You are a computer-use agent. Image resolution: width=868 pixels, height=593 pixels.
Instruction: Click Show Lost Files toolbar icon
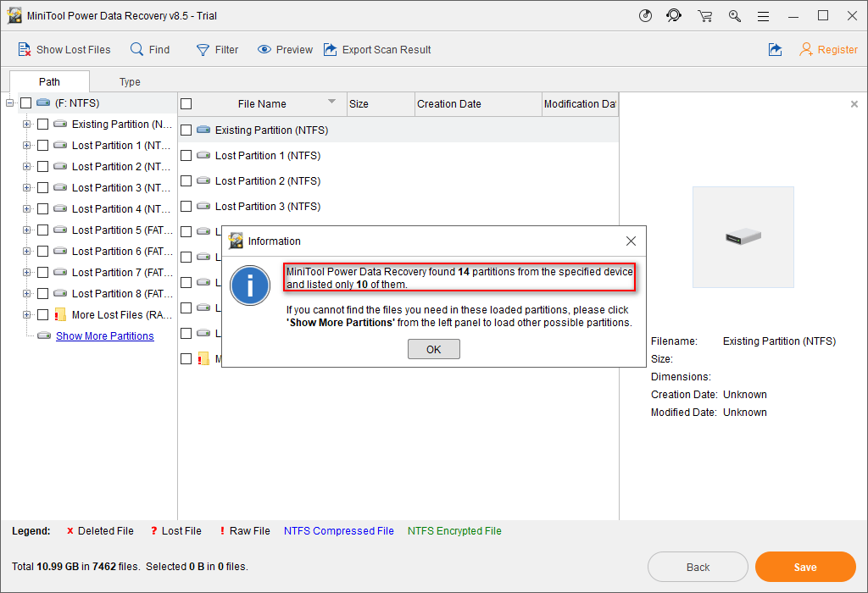pyautogui.click(x=25, y=49)
